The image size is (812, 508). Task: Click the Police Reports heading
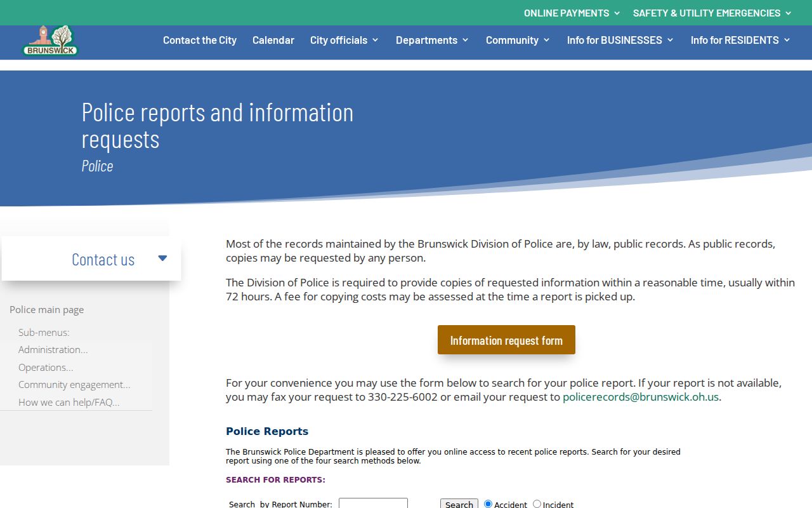point(267,431)
